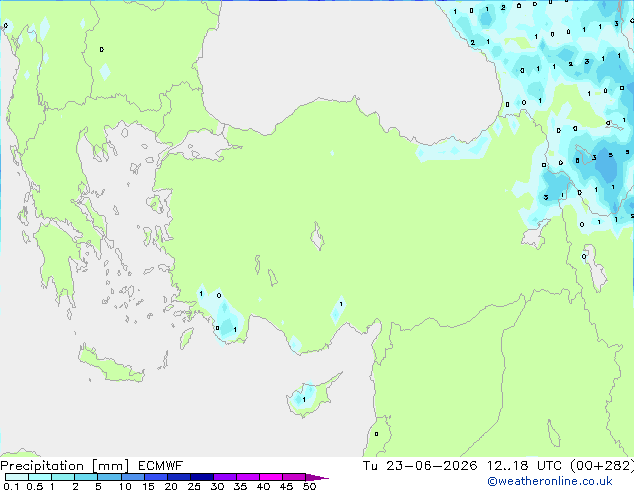This screenshot has width=634, height=490.
Task: Click the 5–10 mm legend color swatch
Action: tap(109, 477)
